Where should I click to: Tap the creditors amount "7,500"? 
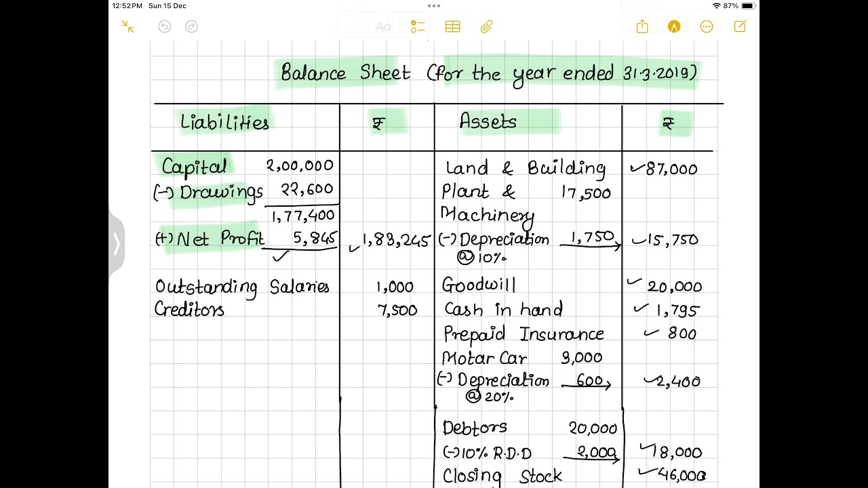(397, 310)
